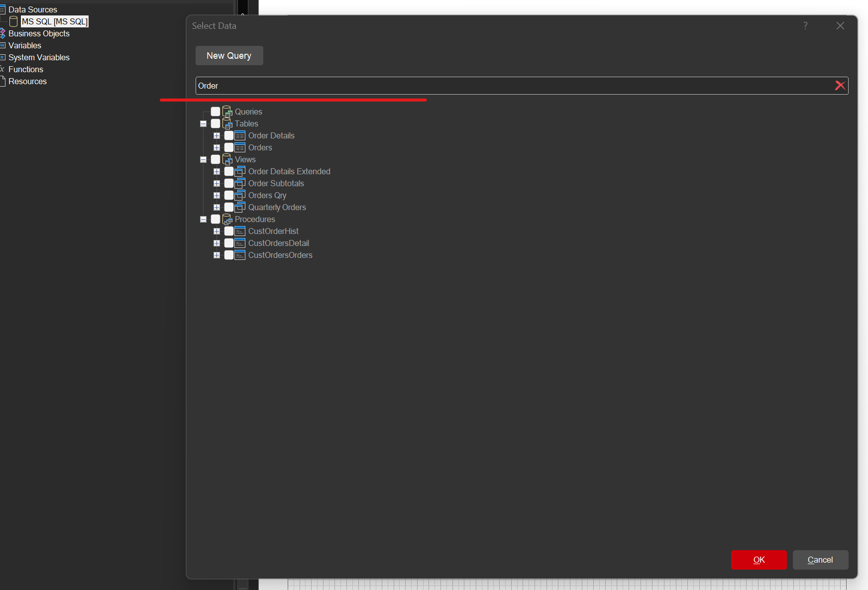Check the Views checkbox
868x590 pixels.
pyautogui.click(x=216, y=159)
